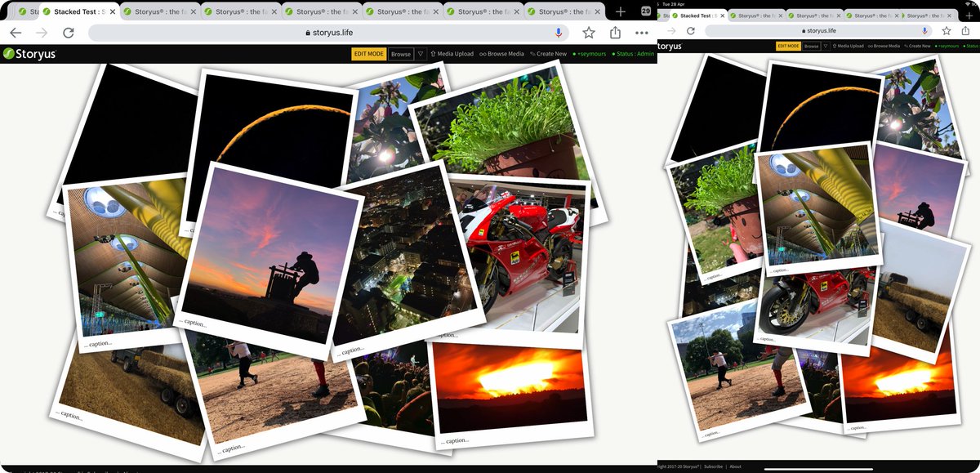Screen dimensions: 980x473
Task: Bookmark the page with left window's star
Action: (x=589, y=33)
